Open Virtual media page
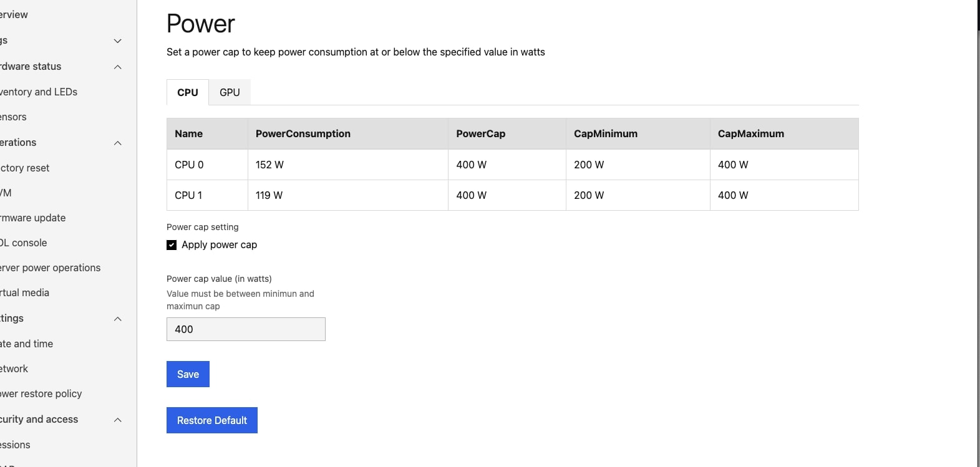Viewport: 980px width, 467px height. [x=25, y=292]
